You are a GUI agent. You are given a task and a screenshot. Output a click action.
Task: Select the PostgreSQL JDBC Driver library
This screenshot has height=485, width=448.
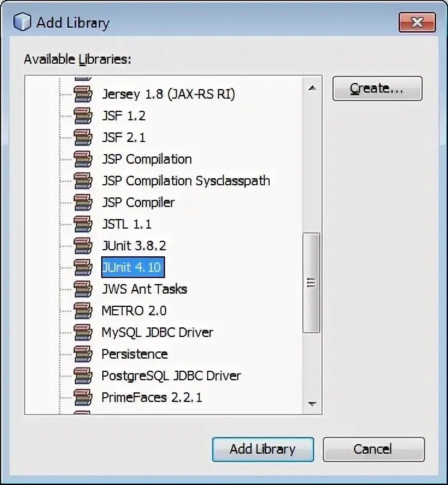(x=171, y=376)
